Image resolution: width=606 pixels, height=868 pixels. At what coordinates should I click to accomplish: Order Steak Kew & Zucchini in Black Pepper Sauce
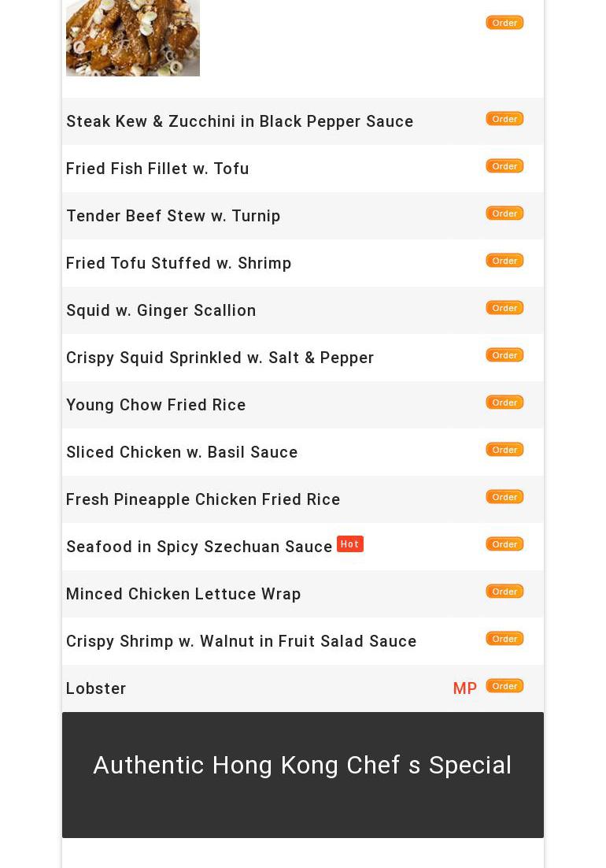(x=504, y=119)
